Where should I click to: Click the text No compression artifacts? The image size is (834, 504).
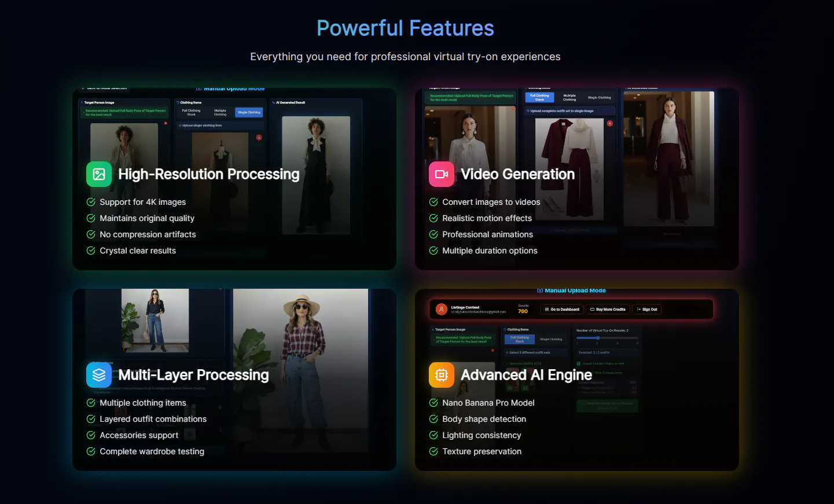tap(148, 234)
